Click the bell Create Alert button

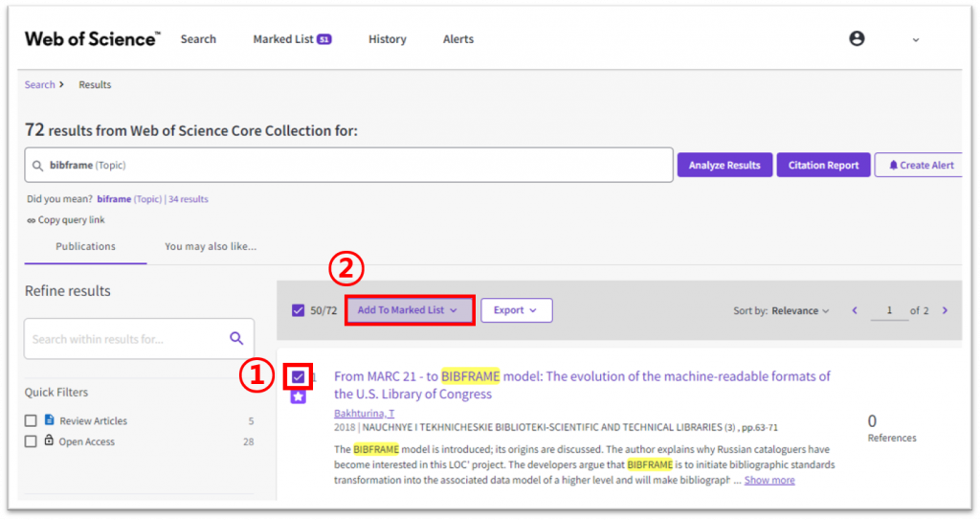coord(921,165)
